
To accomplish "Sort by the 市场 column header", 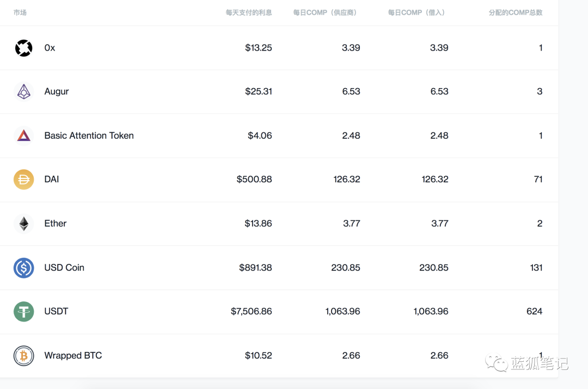I will (20, 13).
